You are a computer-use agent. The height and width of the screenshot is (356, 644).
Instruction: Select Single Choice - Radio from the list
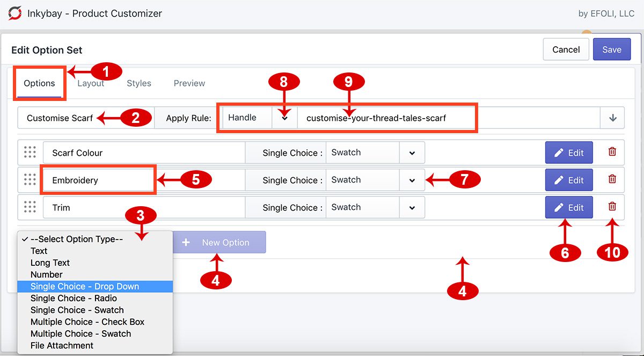tap(74, 298)
